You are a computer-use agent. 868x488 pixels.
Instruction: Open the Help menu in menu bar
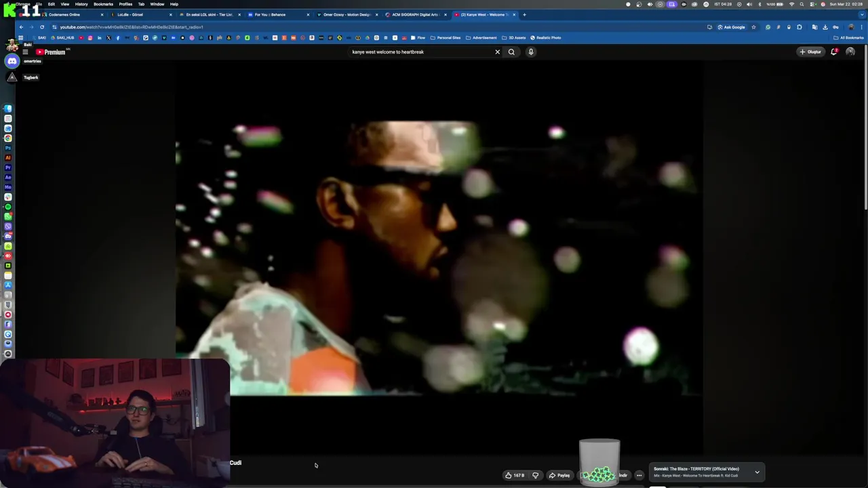pyautogui.click(x=174, y=4)
